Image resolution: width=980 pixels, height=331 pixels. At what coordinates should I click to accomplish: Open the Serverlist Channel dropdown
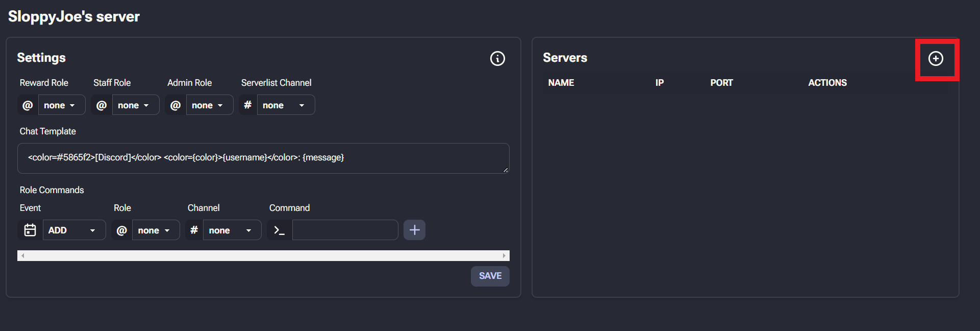point(285,105)
